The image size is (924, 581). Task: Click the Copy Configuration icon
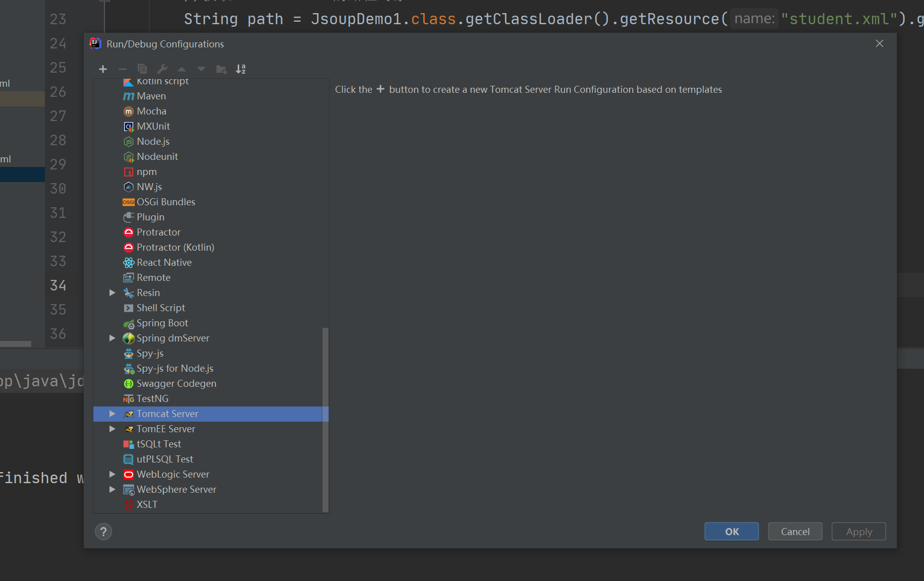(142, 69)
